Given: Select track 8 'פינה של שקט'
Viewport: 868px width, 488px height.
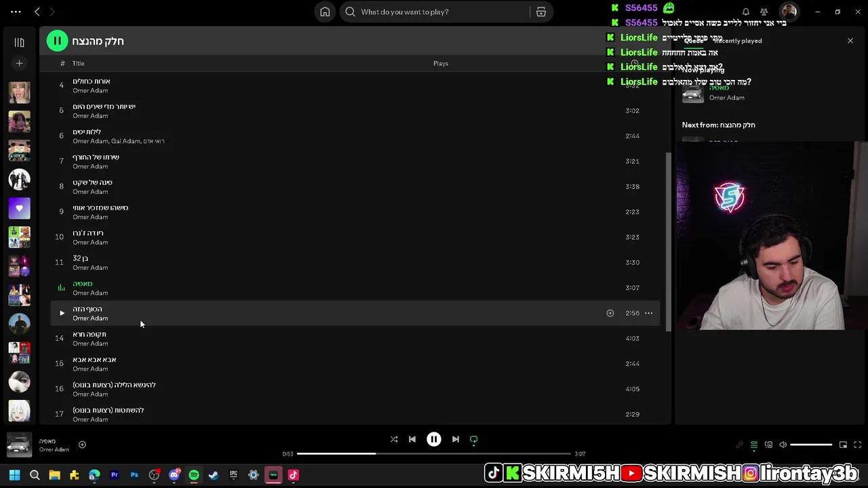Looking at the screenshot, I should click(x=355, y=186).
